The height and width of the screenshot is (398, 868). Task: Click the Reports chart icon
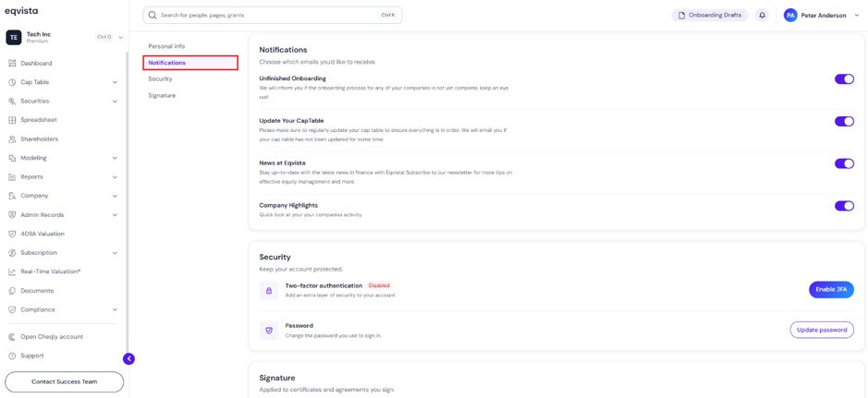[x=12, y=177]
